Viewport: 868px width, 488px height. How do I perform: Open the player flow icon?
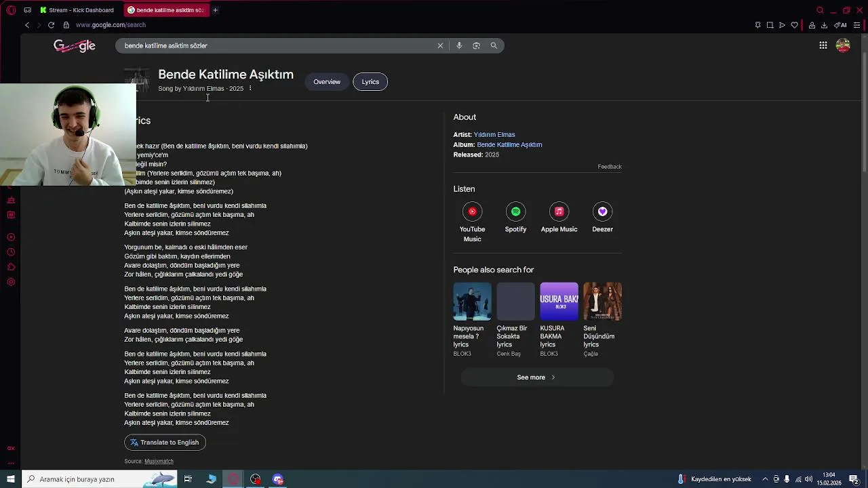tap(782, 25)
